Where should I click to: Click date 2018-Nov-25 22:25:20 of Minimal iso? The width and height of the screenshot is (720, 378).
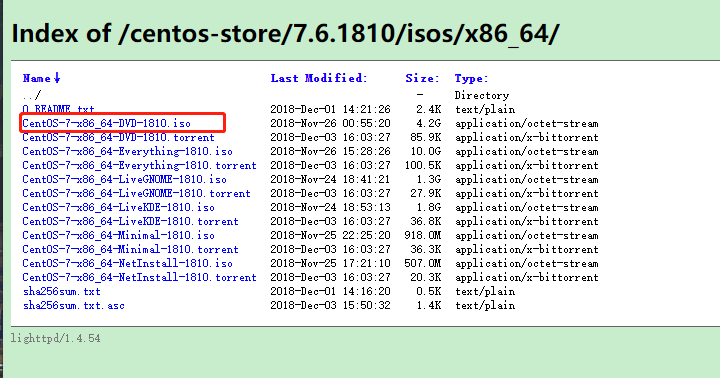pos(330,236)
